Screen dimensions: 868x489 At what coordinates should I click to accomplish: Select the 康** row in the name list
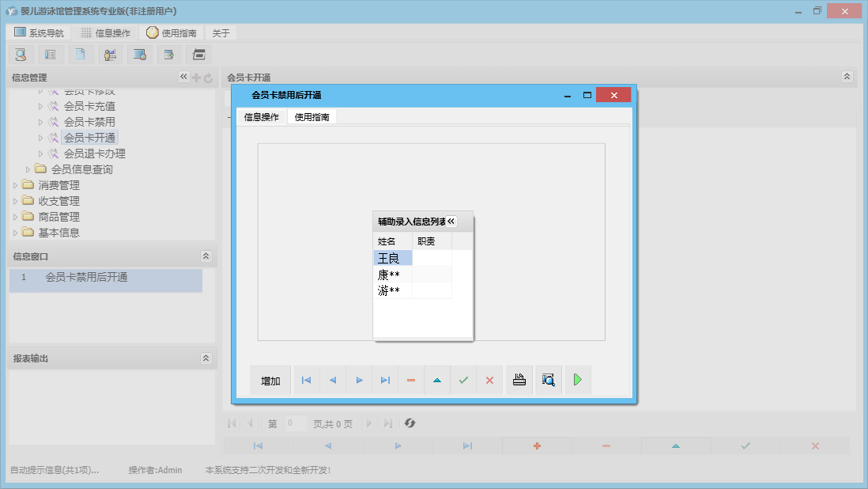tap(413, 274)
